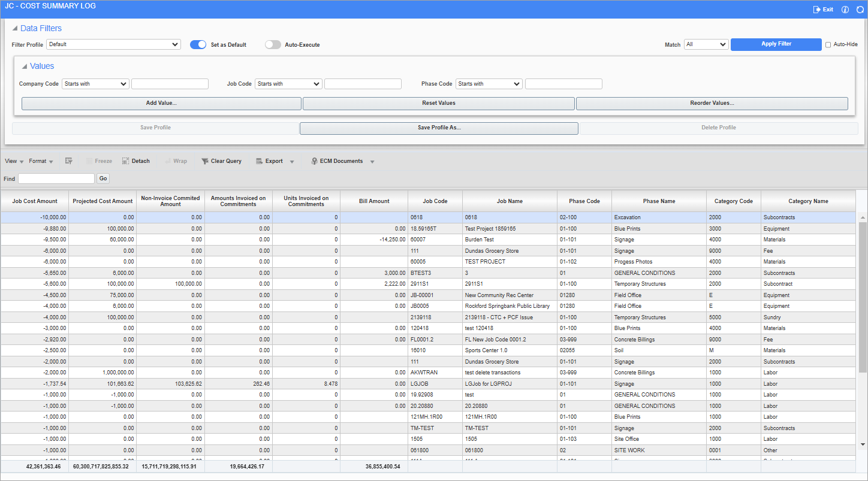The height and width of the screenshot is (481, 868).
Task: Toggle off Set as Default
Action: (198, 44)
